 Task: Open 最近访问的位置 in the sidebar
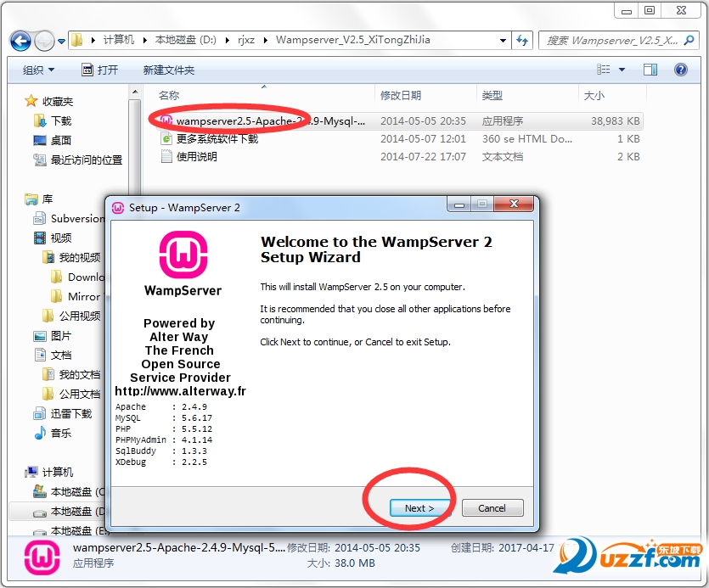[x=87, y=160]
